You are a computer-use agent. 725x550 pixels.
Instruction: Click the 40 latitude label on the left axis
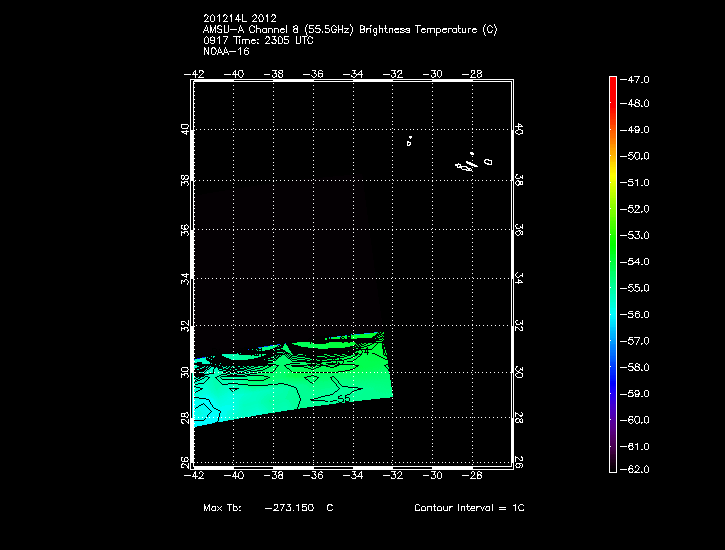(x=184, y=131)
